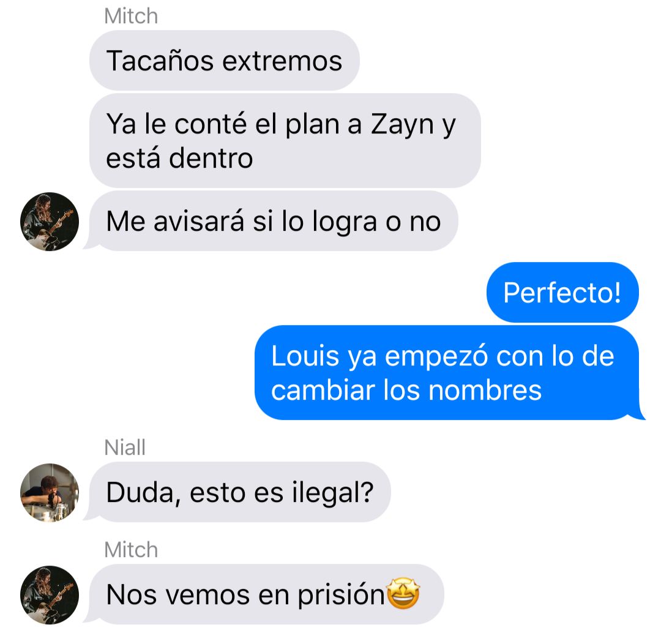Click the word 'Louis' in the blue bubble
The height and width of the screenshot is (644, 661).
pyautogui.click(x=305, y=356)
